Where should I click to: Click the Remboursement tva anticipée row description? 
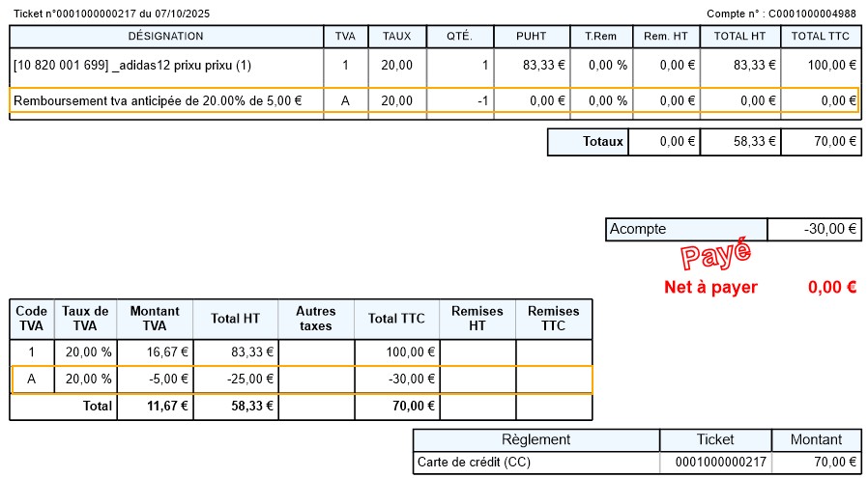(x=158, y=99)
